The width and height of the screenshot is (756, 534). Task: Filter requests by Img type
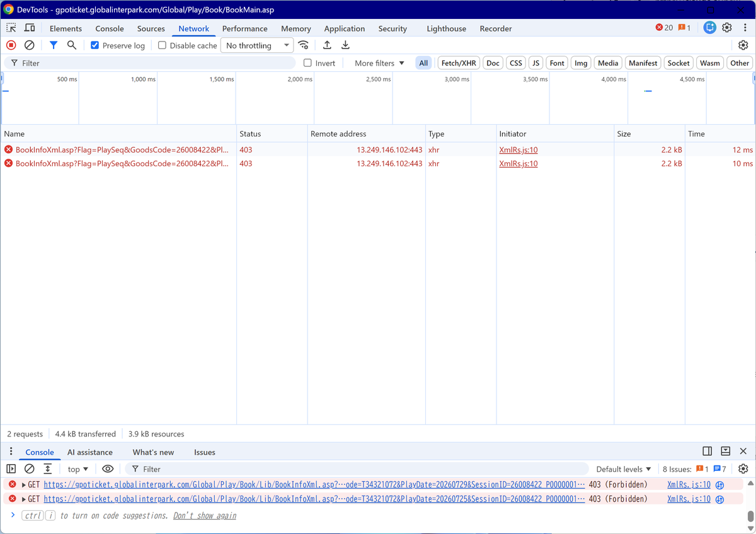[x=581, y=63]
